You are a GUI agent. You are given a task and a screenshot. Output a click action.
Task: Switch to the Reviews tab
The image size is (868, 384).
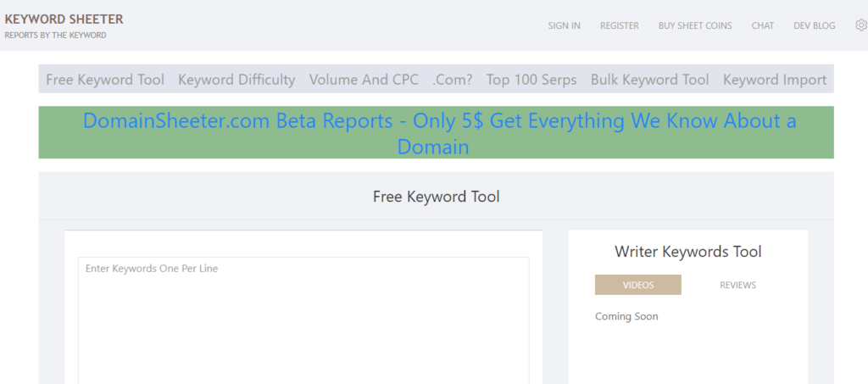click(738, 285)
